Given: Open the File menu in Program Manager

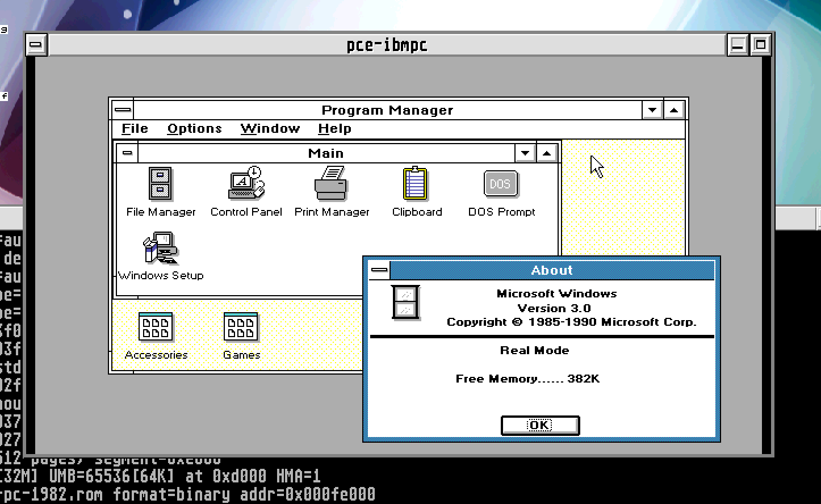Looking at the screenshot, I should pyautogui.click(x=135, y=129).
